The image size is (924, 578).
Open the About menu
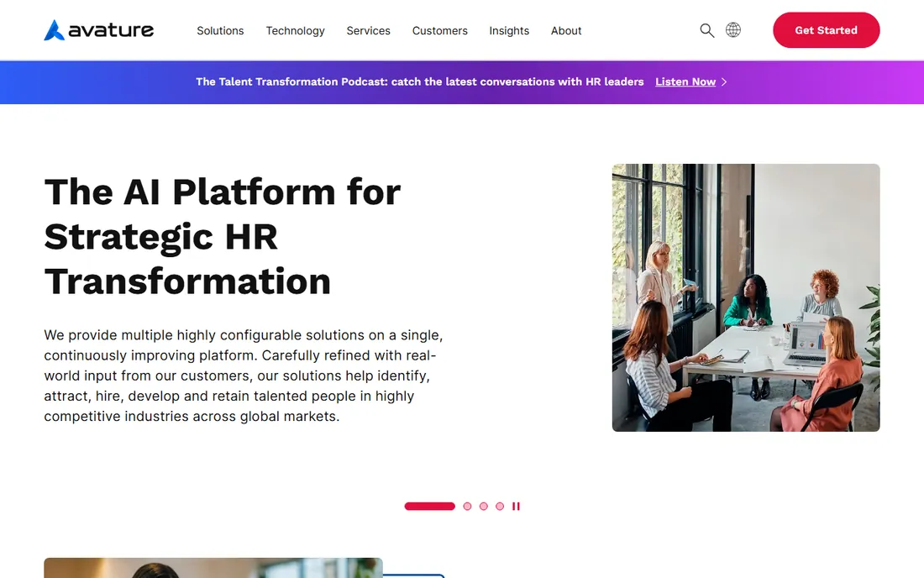point(566,30)
